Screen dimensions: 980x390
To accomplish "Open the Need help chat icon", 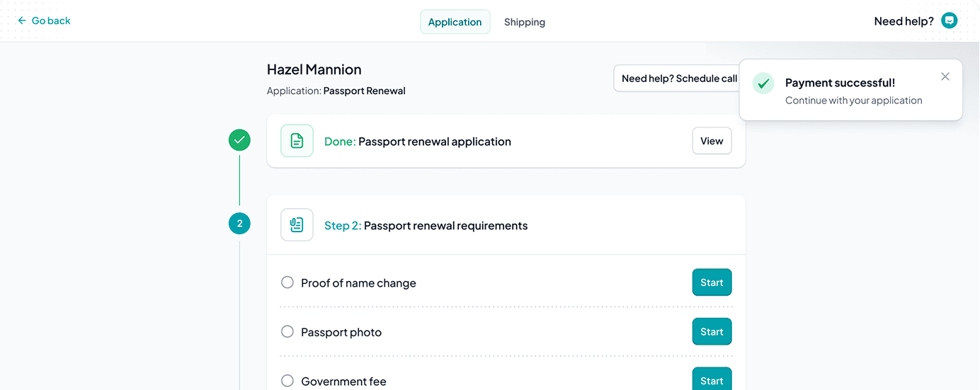I will point(950,21).
